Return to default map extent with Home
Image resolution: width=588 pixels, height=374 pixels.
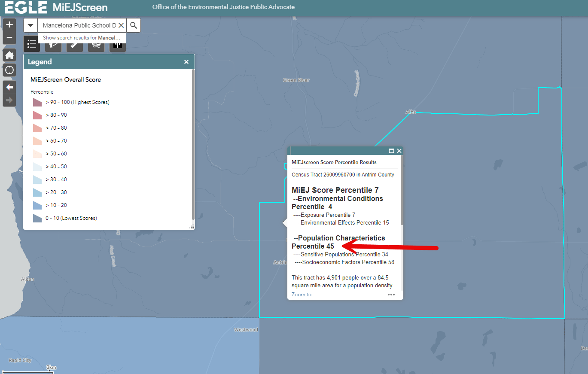click(x=9, y=55)
